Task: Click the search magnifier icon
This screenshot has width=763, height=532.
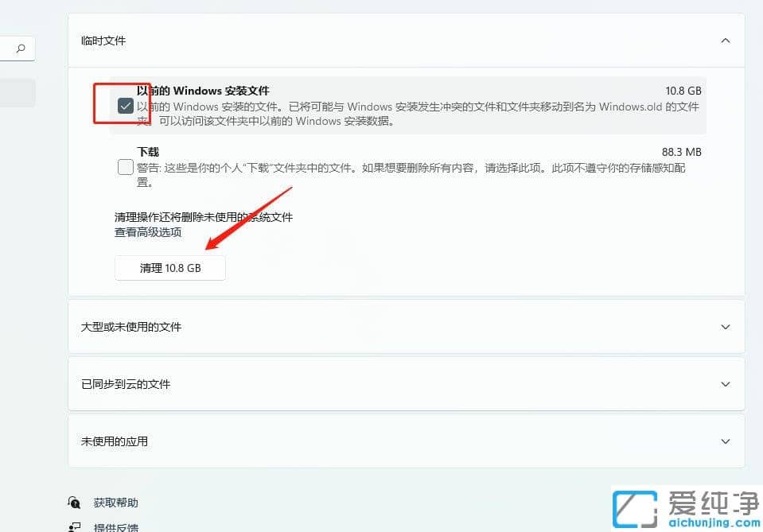Action: [21, 49]
